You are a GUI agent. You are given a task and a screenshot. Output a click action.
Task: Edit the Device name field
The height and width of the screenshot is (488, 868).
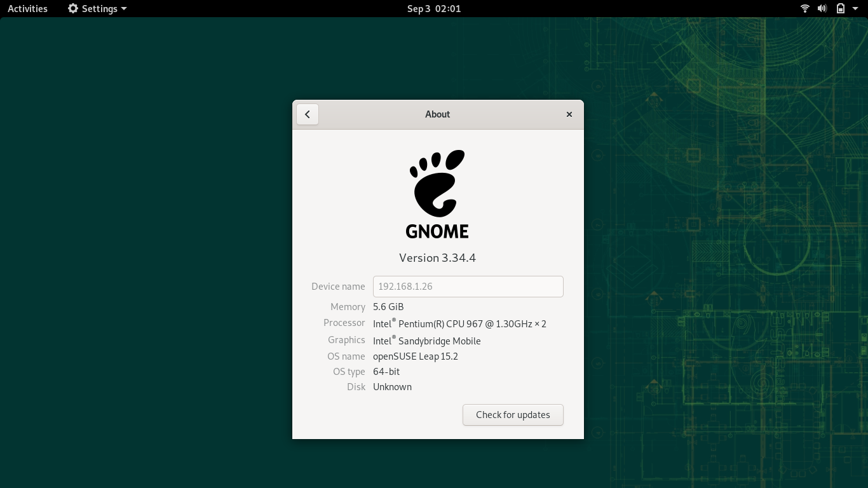click(x=468, y=287)
